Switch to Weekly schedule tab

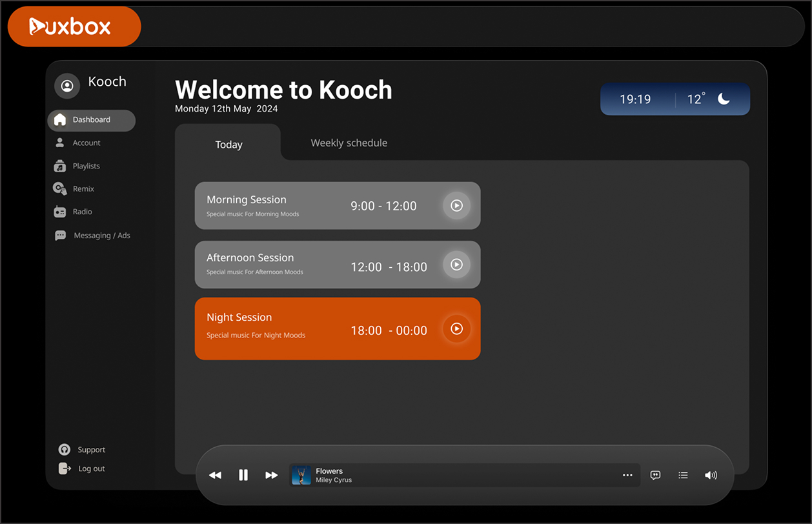click(349, 143)
